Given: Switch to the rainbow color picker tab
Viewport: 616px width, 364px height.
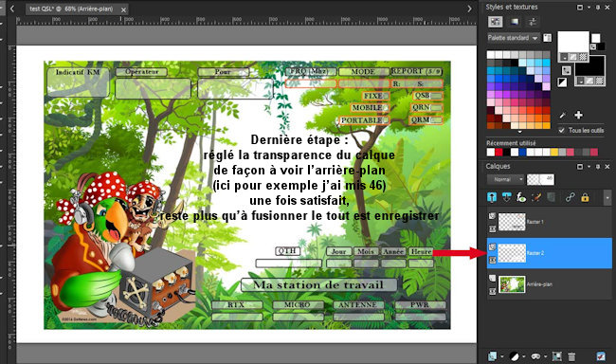Looking at the screenshot, I should click(x=515, y=22).
